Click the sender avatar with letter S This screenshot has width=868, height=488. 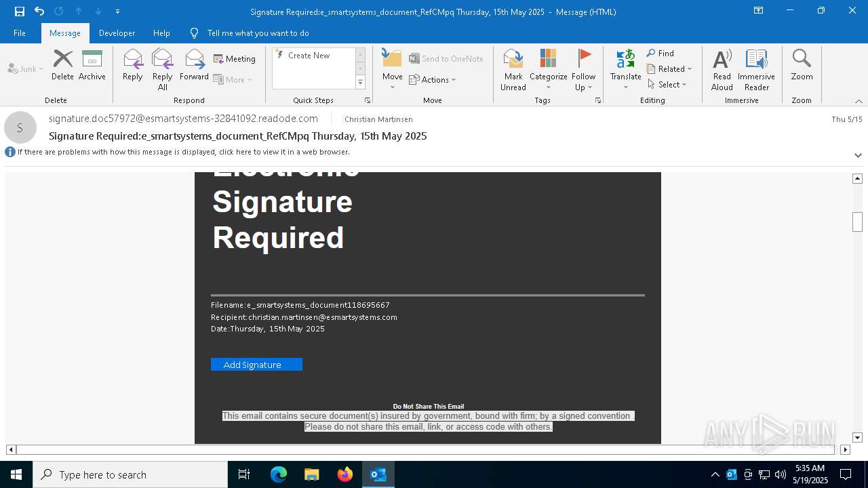[20, 127]
